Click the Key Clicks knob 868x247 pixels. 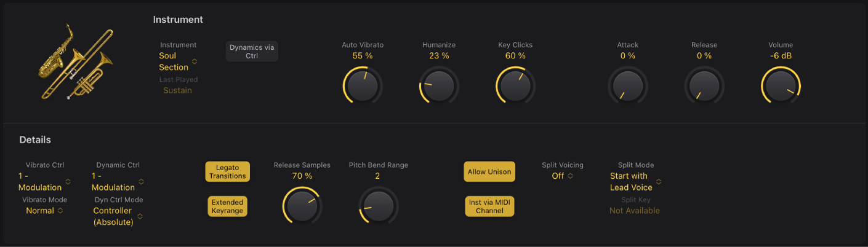515,85
